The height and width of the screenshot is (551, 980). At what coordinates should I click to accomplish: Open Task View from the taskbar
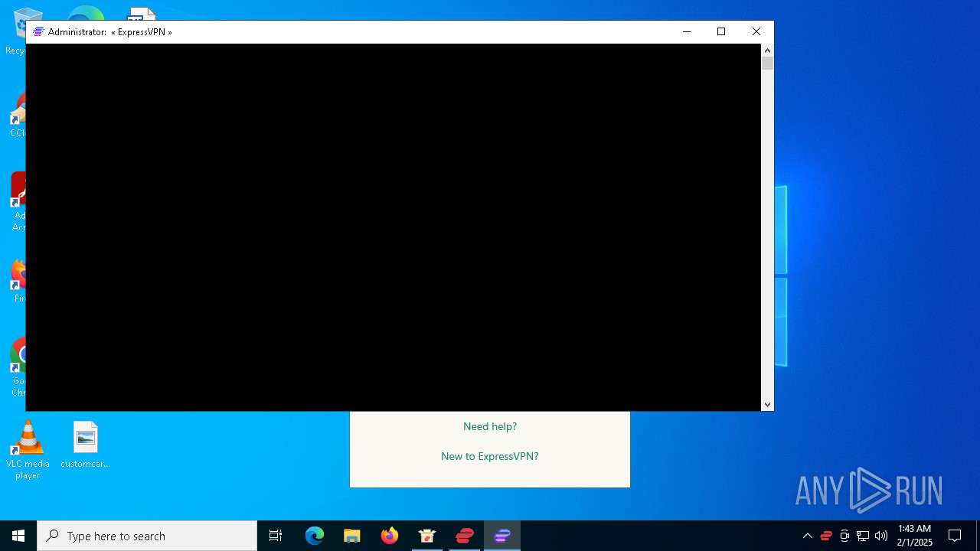point(276,536)
